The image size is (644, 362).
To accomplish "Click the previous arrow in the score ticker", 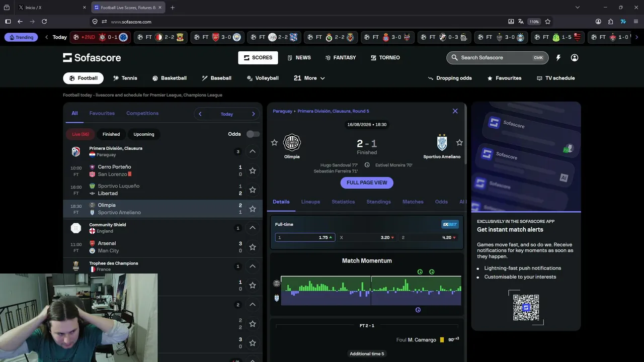I will (47, 37).
